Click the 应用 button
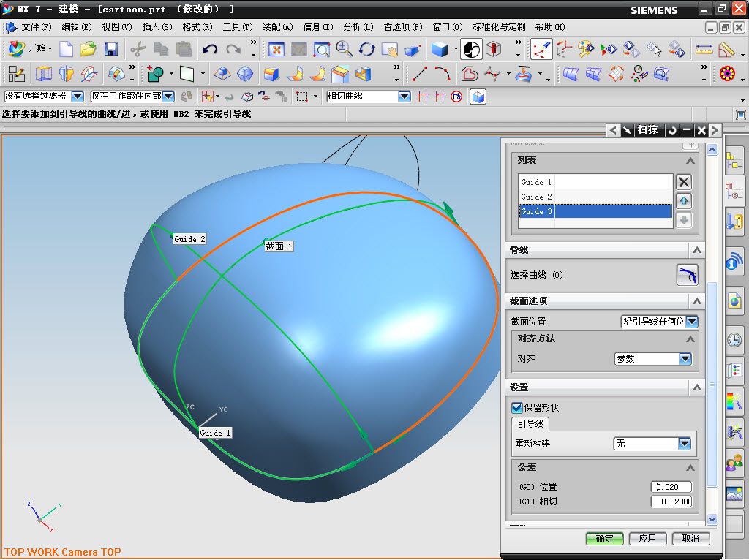Screen dimensions: 749x560 pos(647,539)
